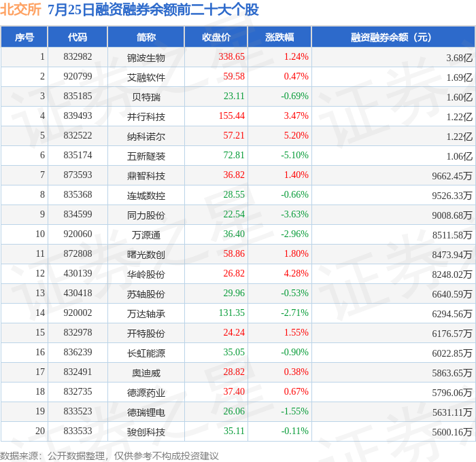Select stock name 同力股份
476x462 pixels.
click(146, 215)
